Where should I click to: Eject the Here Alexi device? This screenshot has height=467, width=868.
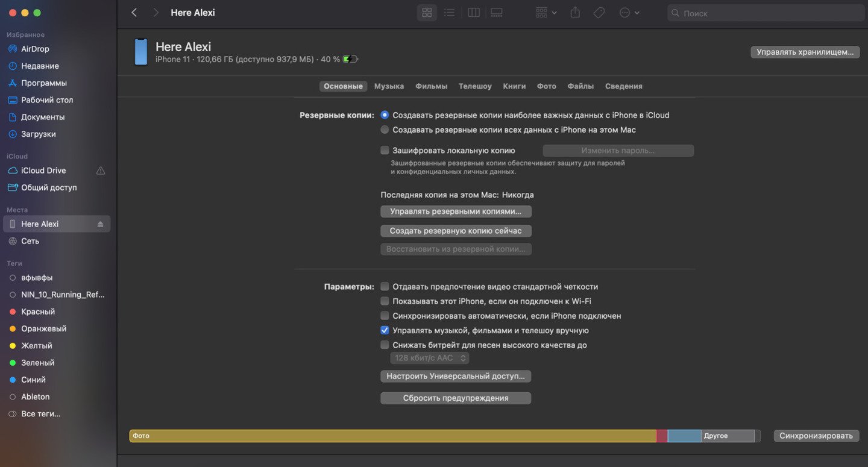(x=101, y=224)
